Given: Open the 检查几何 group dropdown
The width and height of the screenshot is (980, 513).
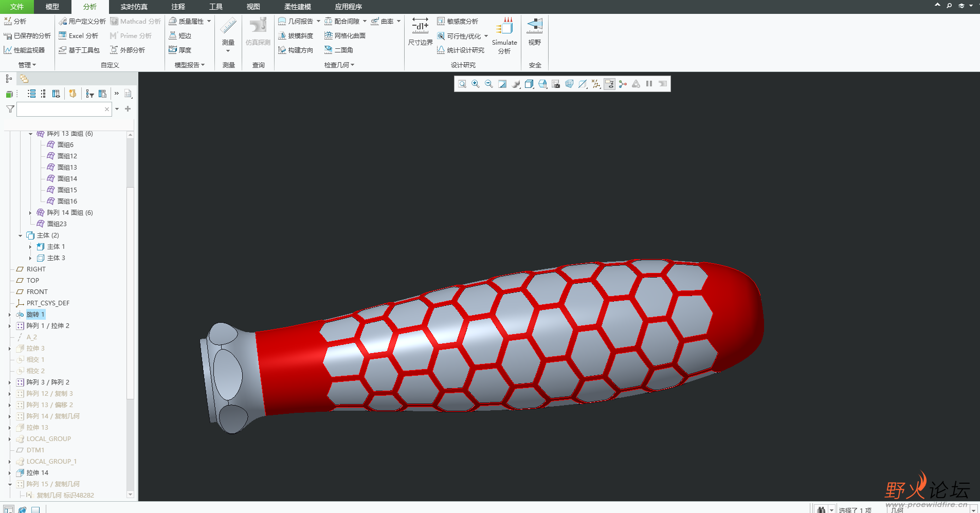Looking at the screenshot, I should point(339,65).
